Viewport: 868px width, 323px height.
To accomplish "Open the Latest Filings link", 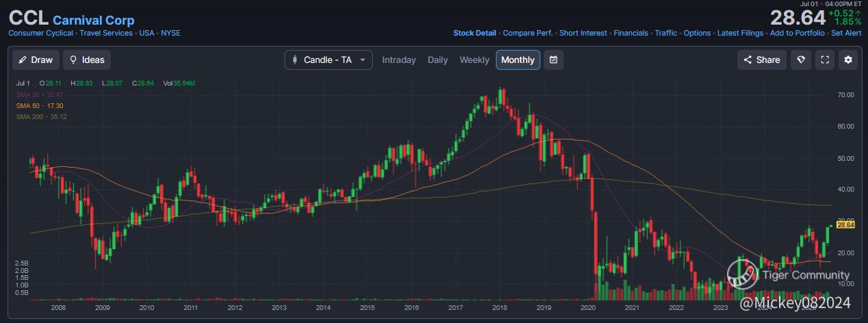I will coord(740,33).
